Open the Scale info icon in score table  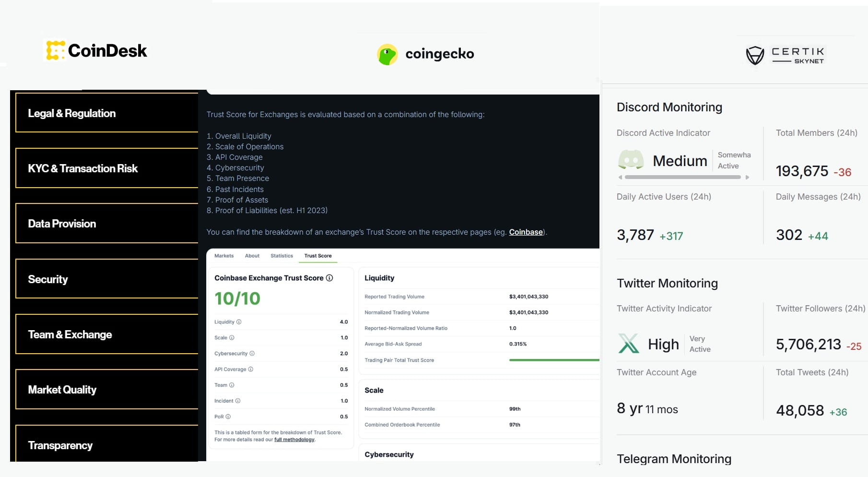(232, 338)
